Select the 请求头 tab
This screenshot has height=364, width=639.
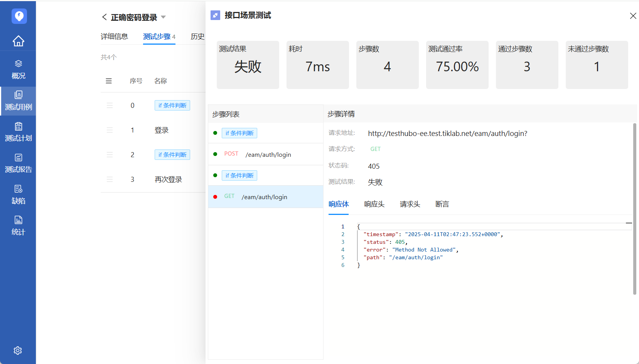point(410,204)
